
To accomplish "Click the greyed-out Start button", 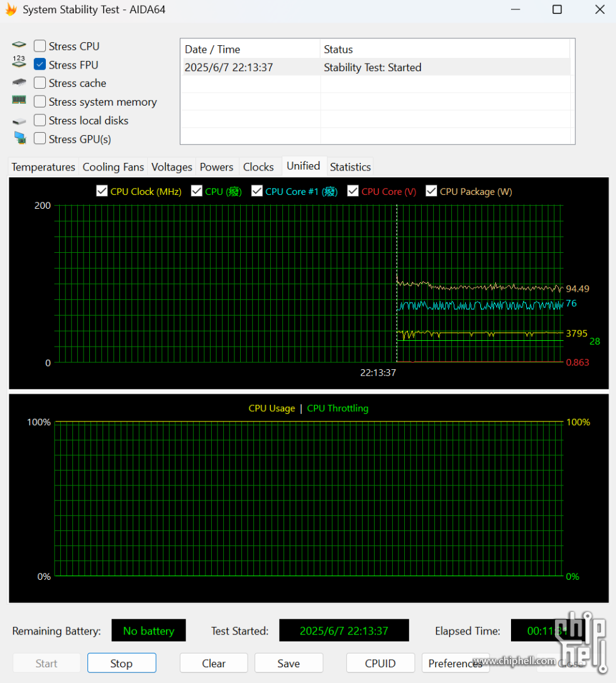I will point(47,663).
